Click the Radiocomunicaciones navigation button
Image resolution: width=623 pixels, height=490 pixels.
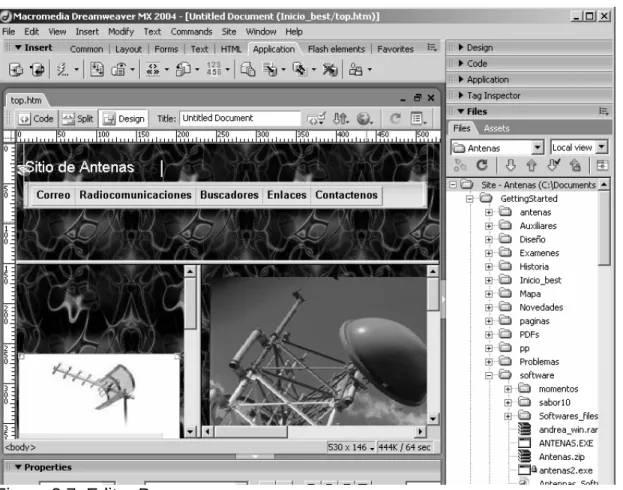[x=135, y=195]
